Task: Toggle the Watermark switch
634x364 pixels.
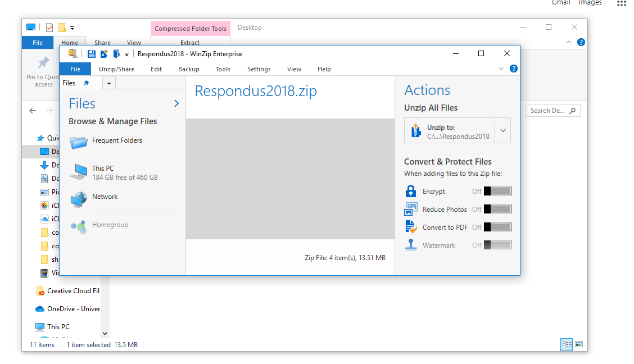Action: coord(498,245)
